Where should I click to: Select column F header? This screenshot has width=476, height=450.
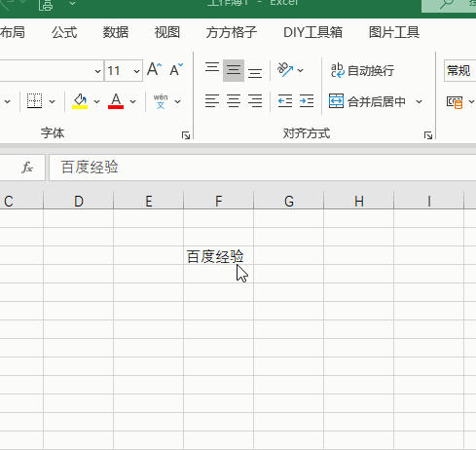(x=219, y=201)
